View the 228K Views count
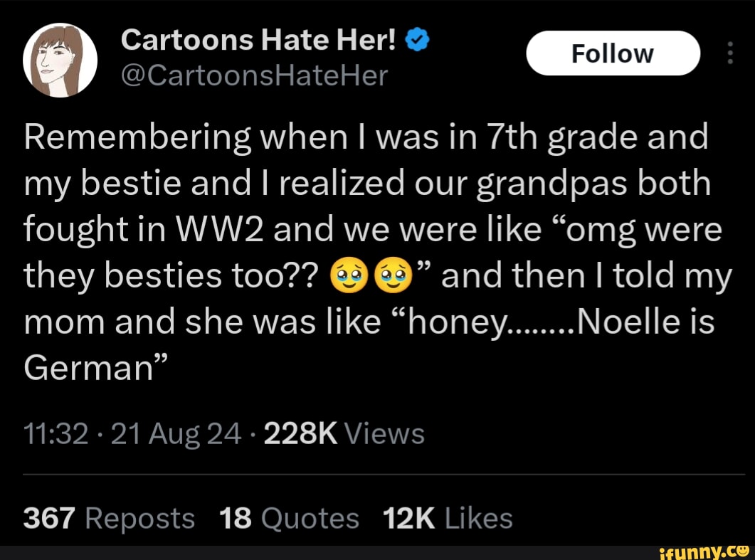The image size is (755, 560). (x=344, y=433)
